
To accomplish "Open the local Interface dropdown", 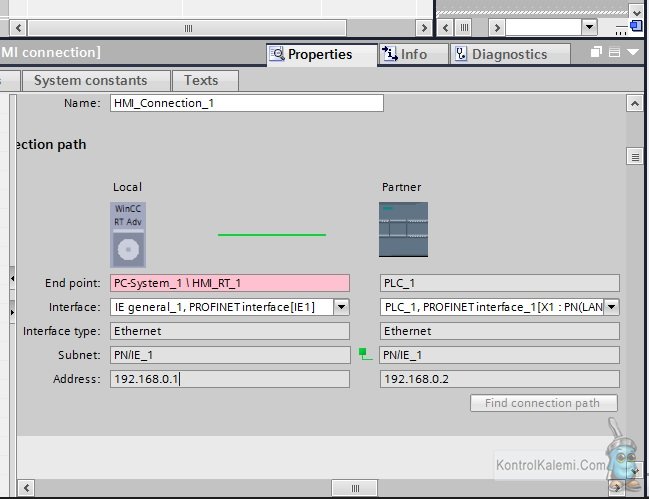I will tap(341, 307).
